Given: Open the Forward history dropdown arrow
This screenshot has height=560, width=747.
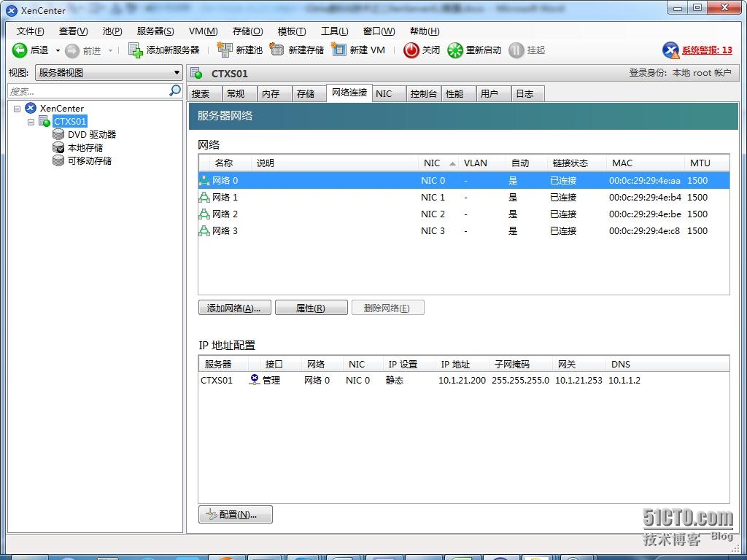Looking at the screenshot, I should [x=110, y=50].
